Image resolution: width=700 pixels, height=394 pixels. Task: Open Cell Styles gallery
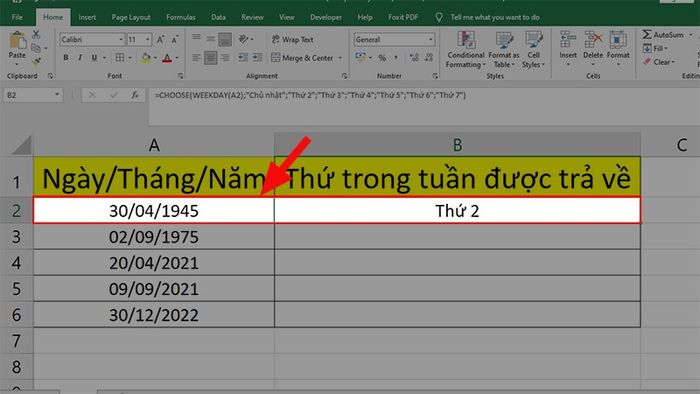pyautogui.click(x=533, y=50)
